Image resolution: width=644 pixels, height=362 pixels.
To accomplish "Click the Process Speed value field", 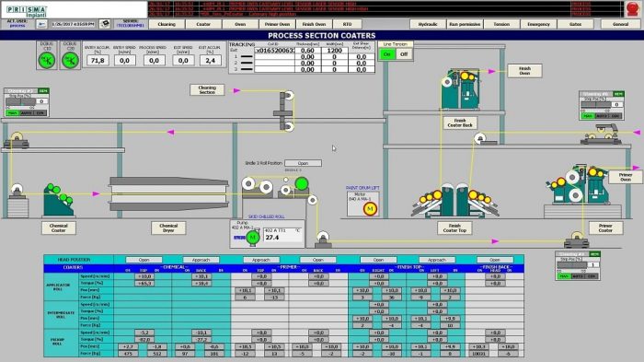I will (x=154, y=61).
